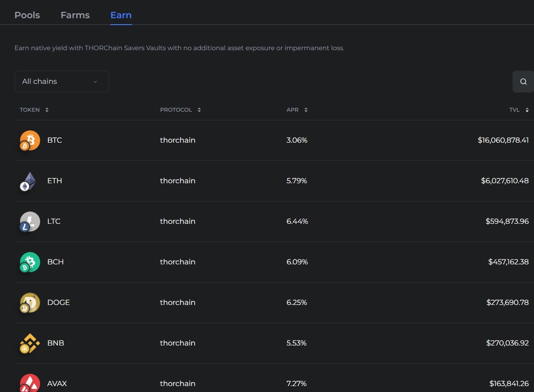534x392 pixels.
Task: Switch to the Pools tab
Action: coord(27,15)
